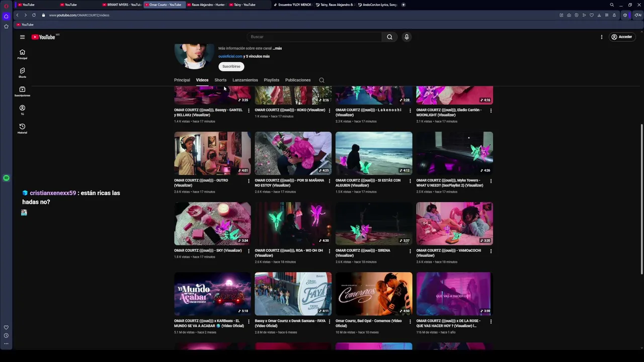Play the FAYA video thumbnail
Image resolution: width=644 pixels, height=362 pixels.
tap(293, 294)
